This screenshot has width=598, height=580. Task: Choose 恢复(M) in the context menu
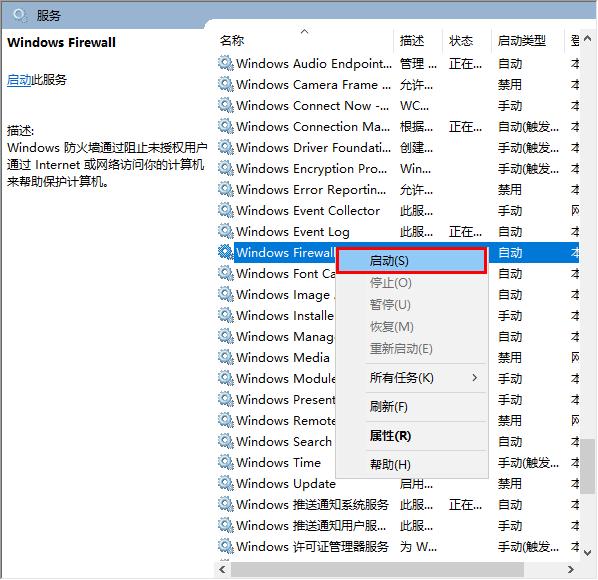coord(412,327)
